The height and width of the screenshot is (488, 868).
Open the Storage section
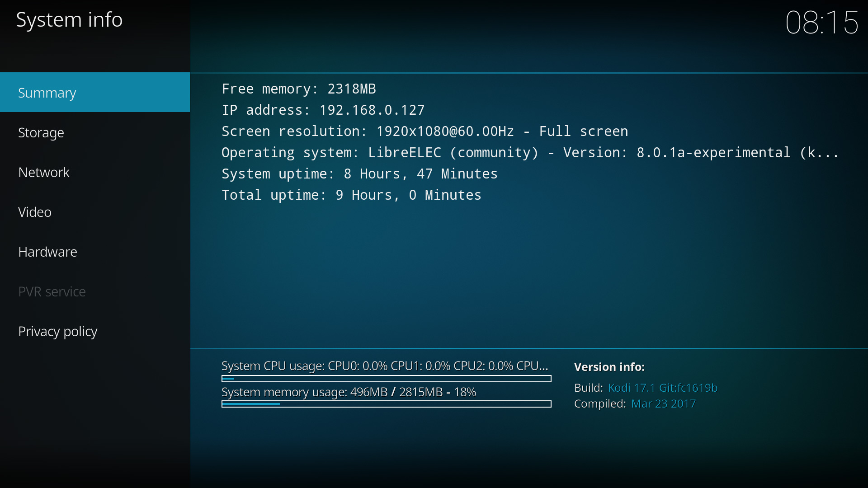[x=41, y=132]
